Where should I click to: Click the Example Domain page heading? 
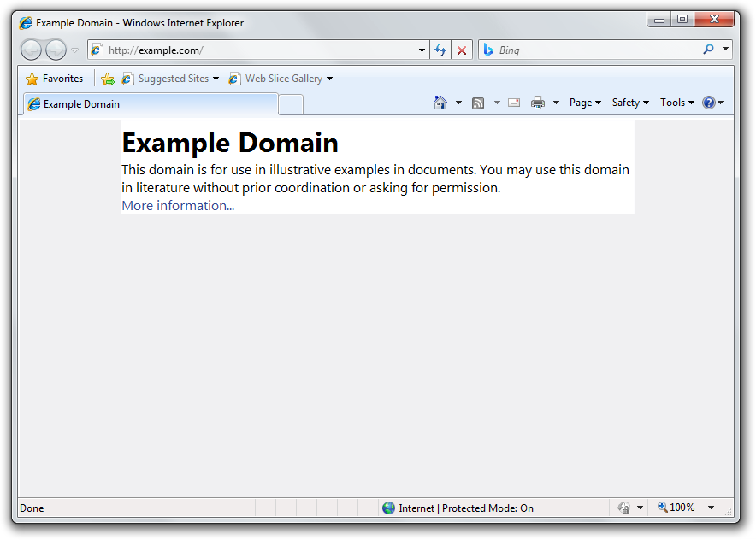(230, 143)
